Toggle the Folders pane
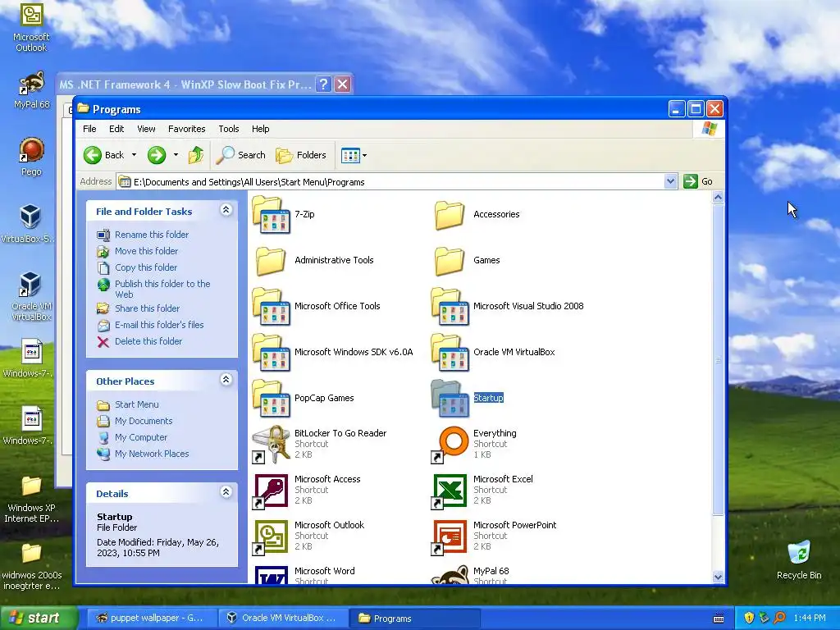This screenshot has width=840, height=630. (301, 155)
